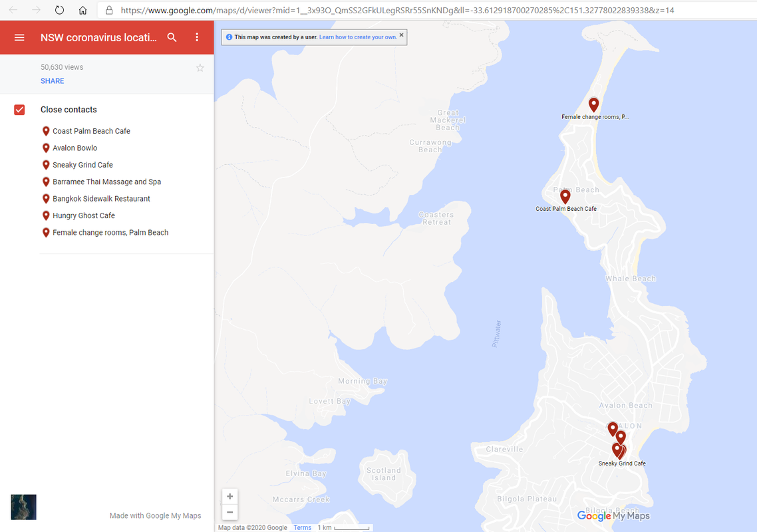Click Map data ©2020 Google text
This screenshot has width=757, height=532.
(x=253, y=527)
